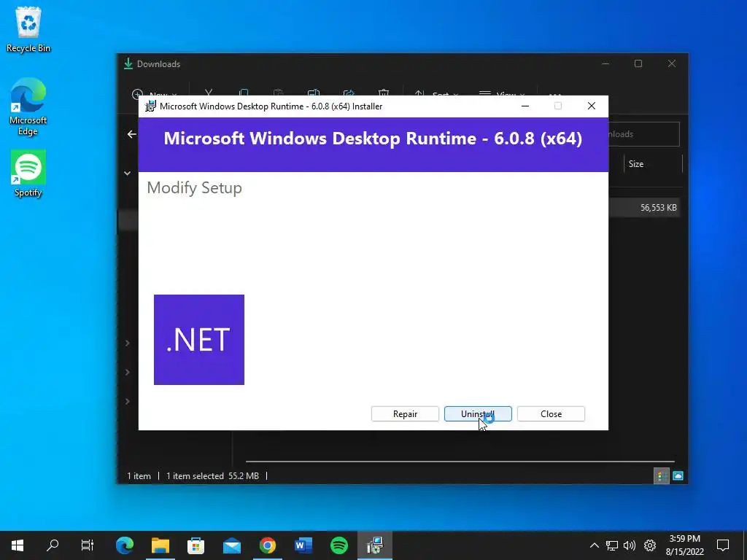This screenshot has height=560, width=747.
Task: Select the Recycle Bin desktop icon
Action: [x=28, y=29]
